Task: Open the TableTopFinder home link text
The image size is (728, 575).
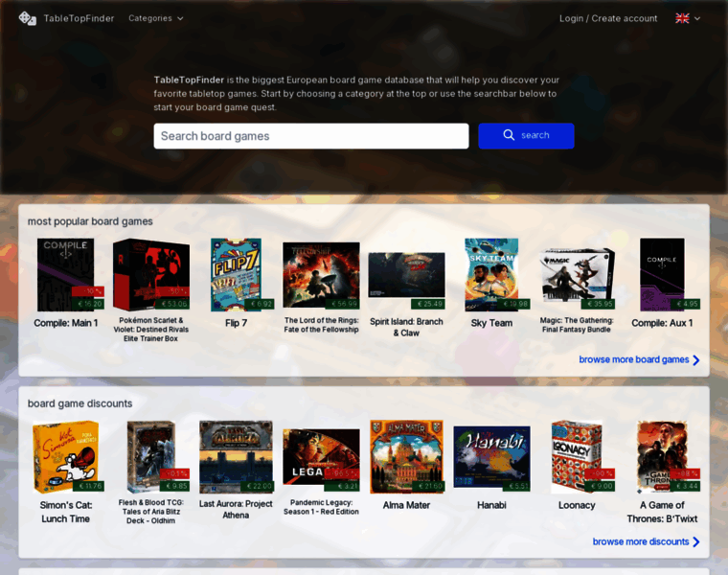Action: 79,18
